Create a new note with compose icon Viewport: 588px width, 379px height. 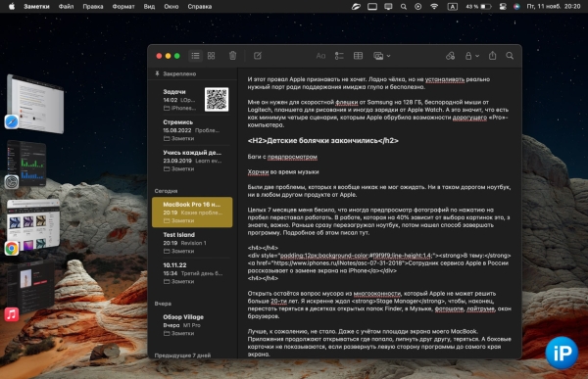258,56
